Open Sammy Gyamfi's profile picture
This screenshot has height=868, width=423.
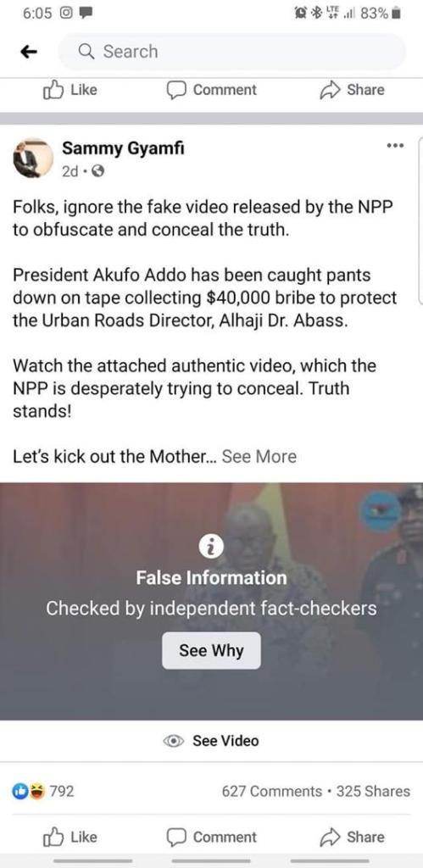tap(33, 158)
